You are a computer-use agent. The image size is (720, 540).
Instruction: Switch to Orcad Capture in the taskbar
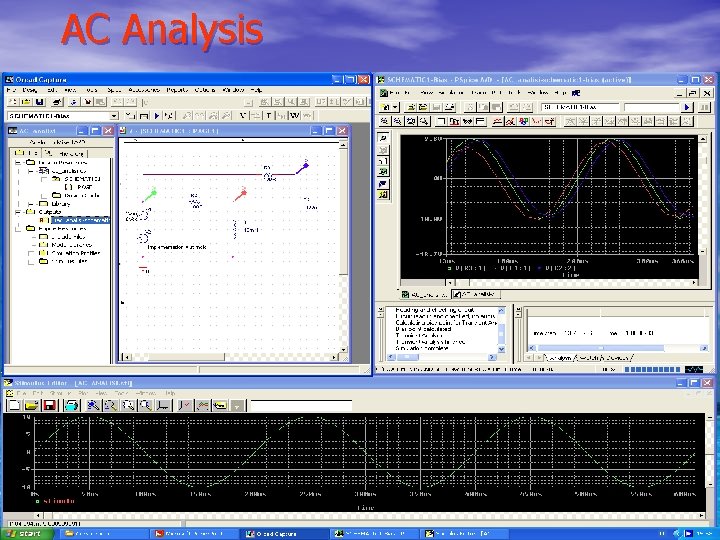(283, 534)
